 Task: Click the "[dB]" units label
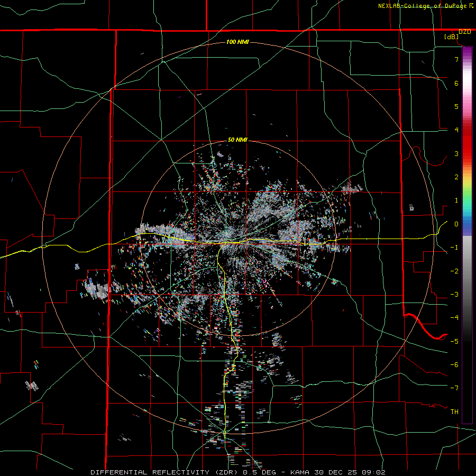pyautogui.click(x=452, y=37)
